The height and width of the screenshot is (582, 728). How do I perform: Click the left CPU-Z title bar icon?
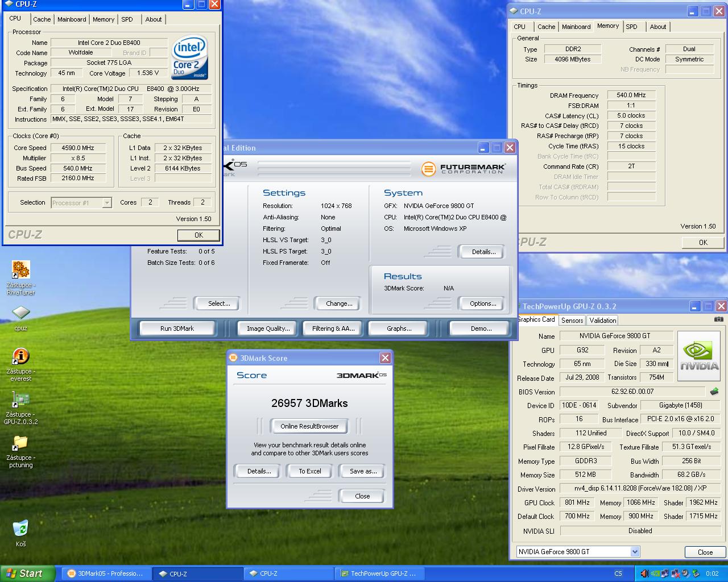[x=9, y=4]
